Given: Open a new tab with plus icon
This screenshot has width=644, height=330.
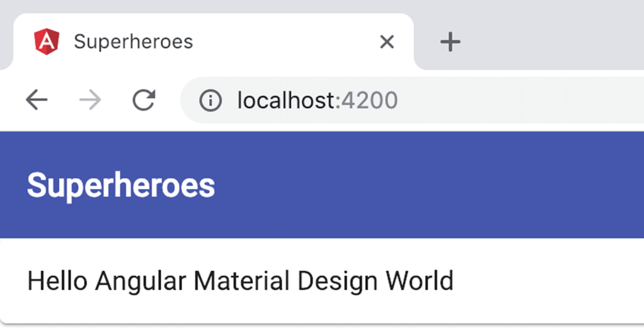Looking at the screenshot, I should tap(450, 42).
